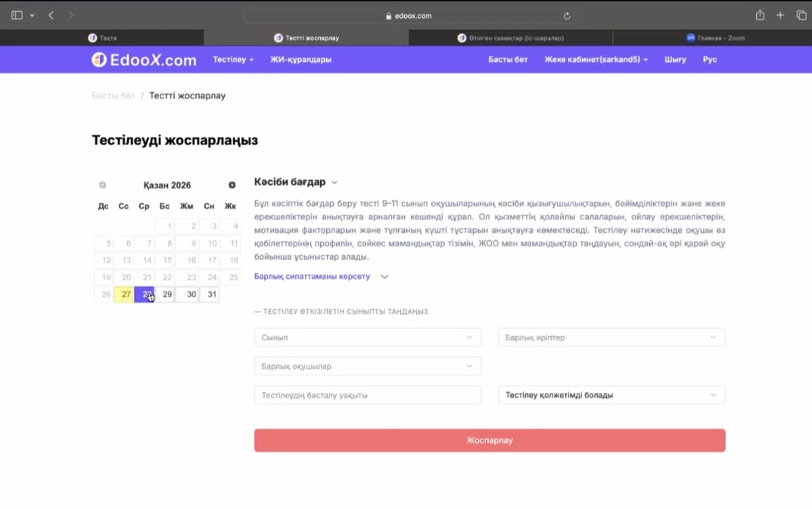Open the Барлық оқушылар dropdown
This screenshot has width=812, height=509.
[368, 366]
